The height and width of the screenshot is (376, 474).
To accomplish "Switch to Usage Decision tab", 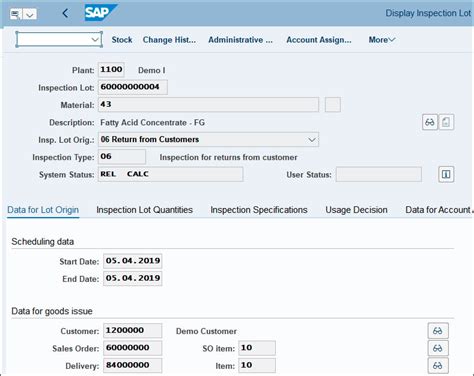I will click(356, 210).
